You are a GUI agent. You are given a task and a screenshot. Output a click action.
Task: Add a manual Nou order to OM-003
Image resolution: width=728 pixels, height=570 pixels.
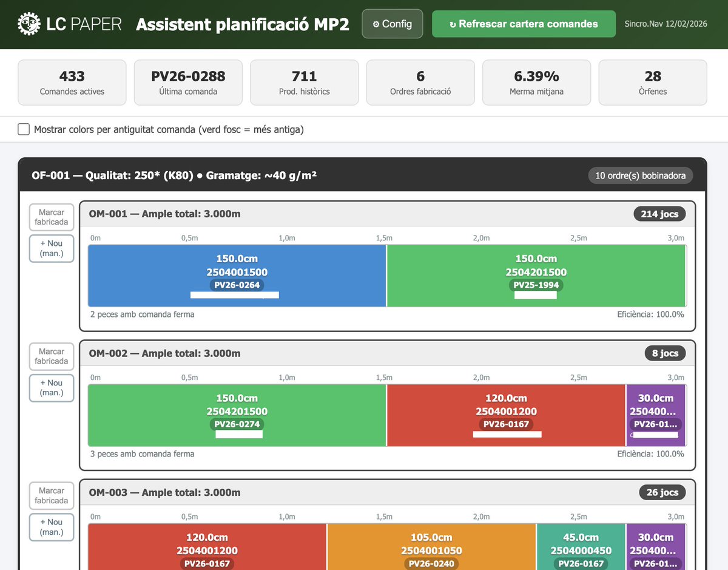tap(52, 527)
